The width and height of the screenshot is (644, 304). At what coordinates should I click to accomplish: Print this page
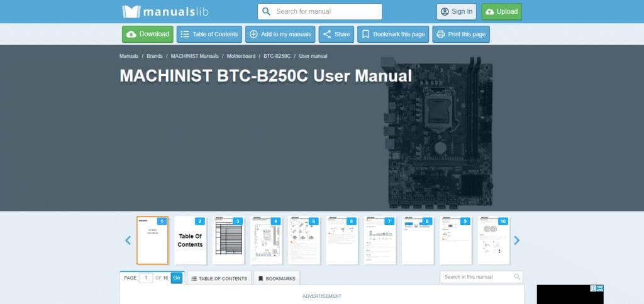461,34
